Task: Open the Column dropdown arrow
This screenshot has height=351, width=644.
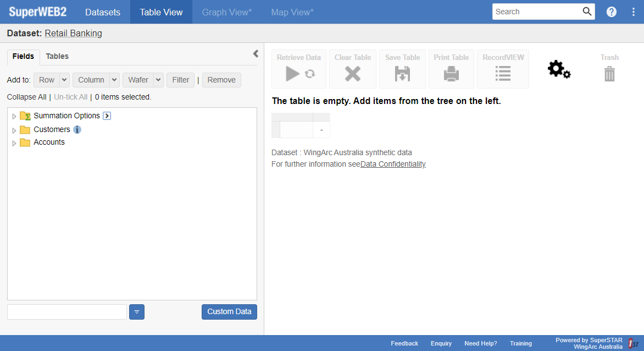Action: tap(114, 80)
